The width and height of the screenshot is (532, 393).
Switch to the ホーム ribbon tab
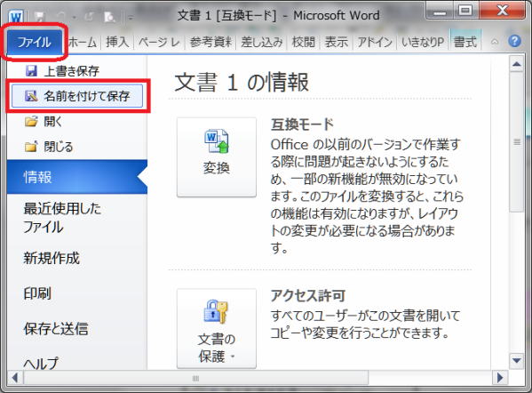pos(83,42)
